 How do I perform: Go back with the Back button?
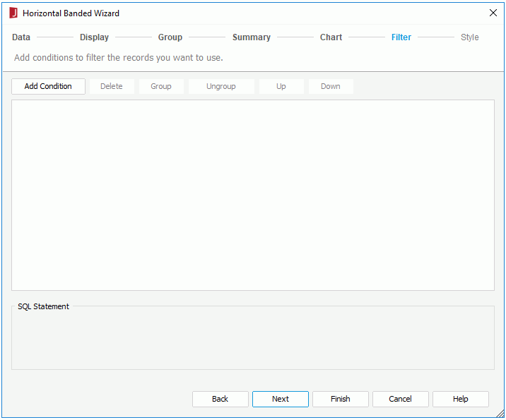(x=220, y=399)
